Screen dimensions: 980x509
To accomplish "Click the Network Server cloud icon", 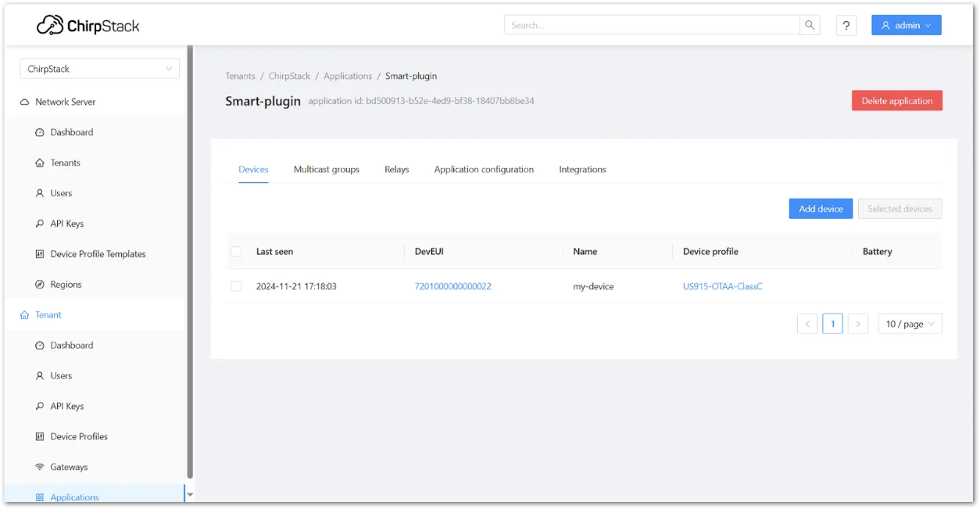I will pos(24,102).
